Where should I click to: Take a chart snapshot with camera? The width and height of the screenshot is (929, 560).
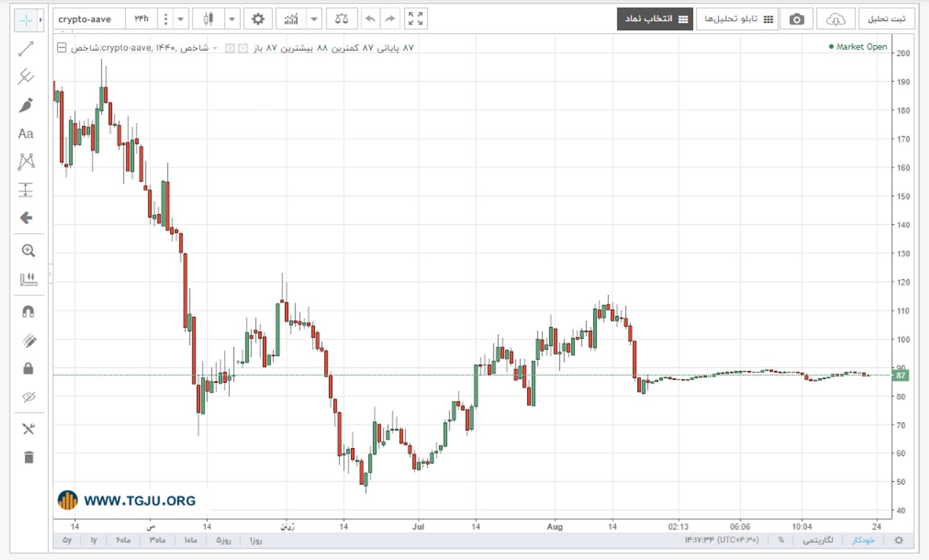[x=797, y=19]
